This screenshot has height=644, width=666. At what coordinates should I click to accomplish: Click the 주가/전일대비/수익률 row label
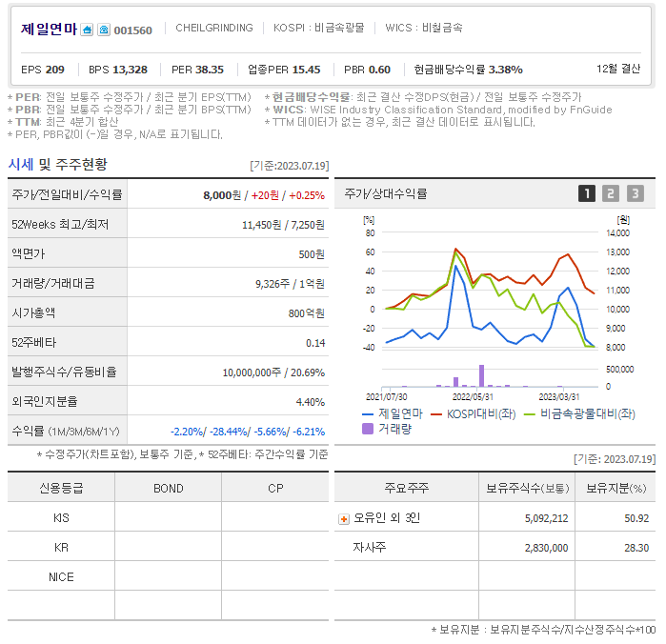coord(67,194)
